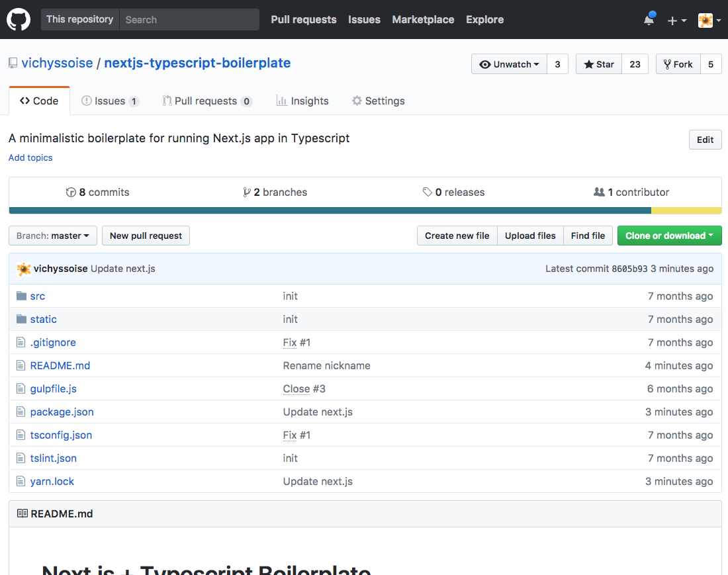
Task: Click the gulpfile.js file icon
Action: click(21, 389)
